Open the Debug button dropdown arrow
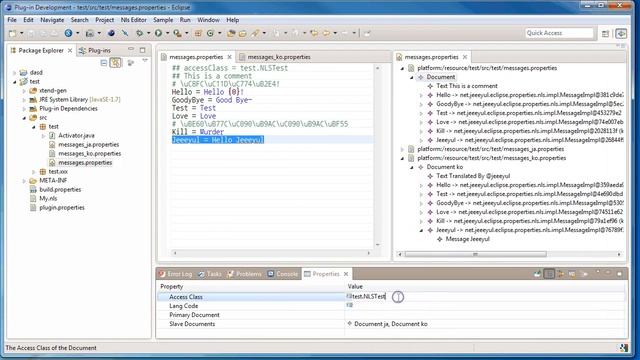 148,33
